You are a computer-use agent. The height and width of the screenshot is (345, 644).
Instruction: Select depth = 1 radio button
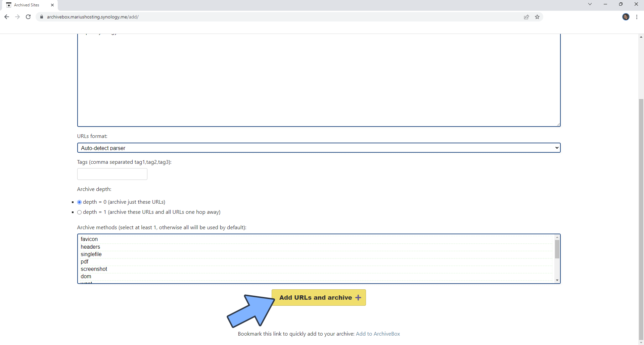click(x=80, y=212)
